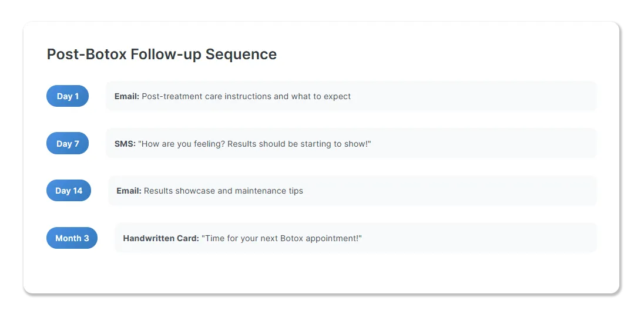The height and width of the screenshot is (318, 644).
Task: Open the Month 3 step badge
Action: pyautogui.click(x=72, y=238)
